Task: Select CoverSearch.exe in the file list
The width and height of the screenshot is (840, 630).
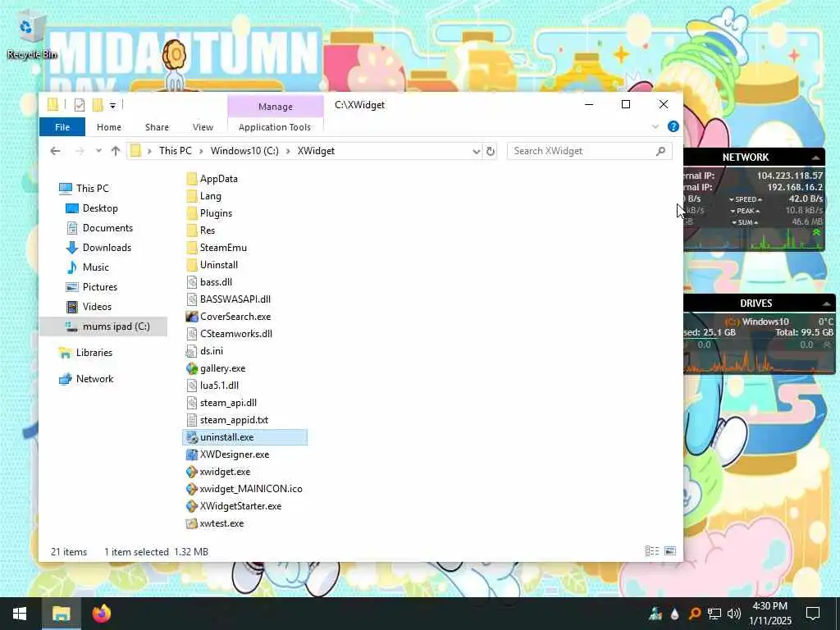Action: coord(229,317)
